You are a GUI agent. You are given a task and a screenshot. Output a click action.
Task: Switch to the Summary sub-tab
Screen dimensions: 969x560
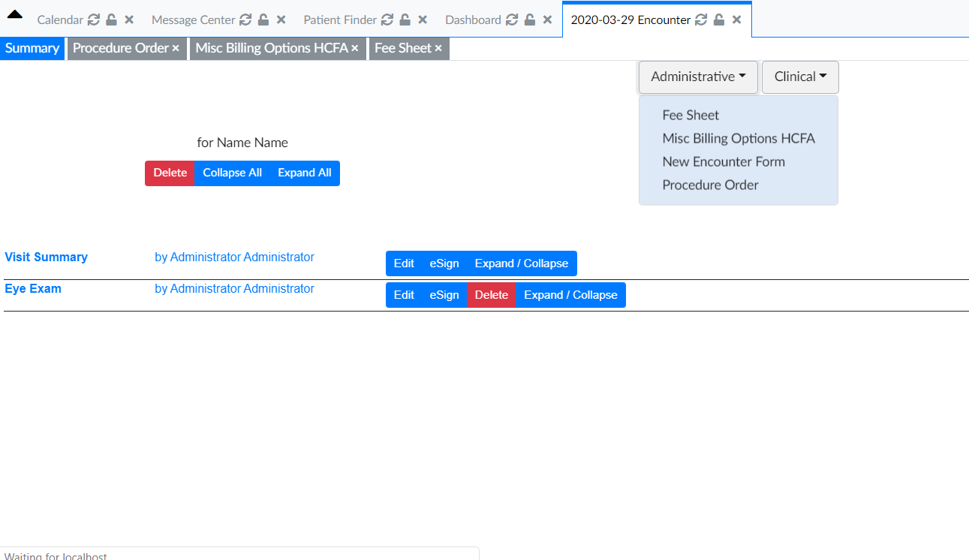tap(32, 48)
